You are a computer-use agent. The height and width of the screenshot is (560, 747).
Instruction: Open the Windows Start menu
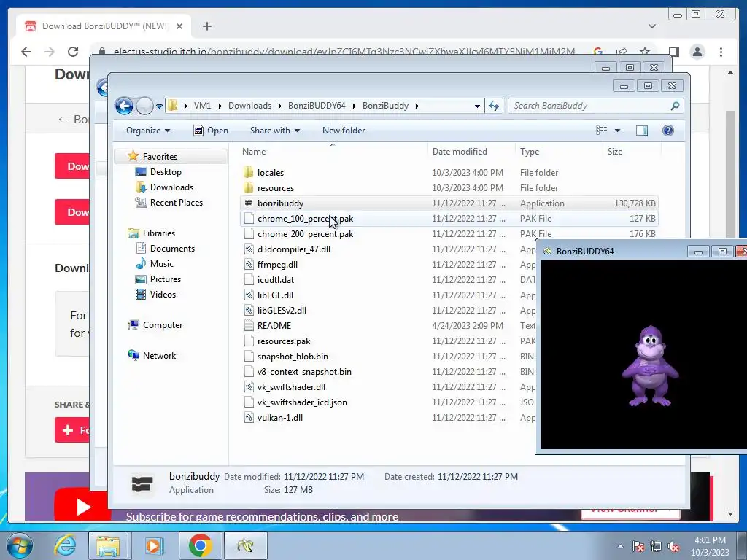19,545
